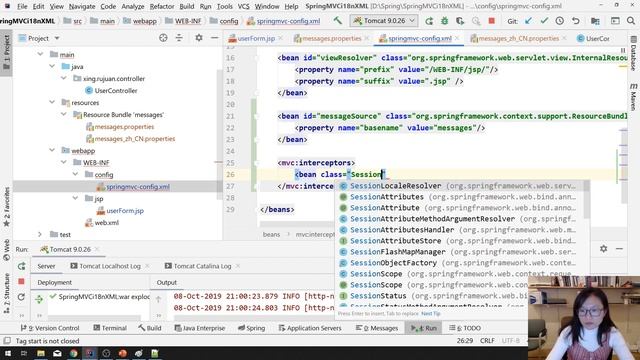This screenshot has height=360, width=640.
Task: Open Run panel settings gear
Action: tap(603, 249)
